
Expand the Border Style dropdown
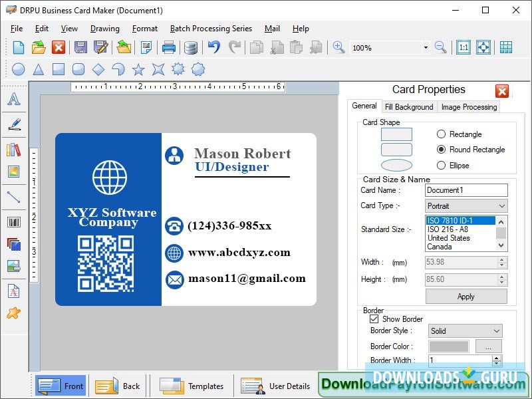click(465, 331)
